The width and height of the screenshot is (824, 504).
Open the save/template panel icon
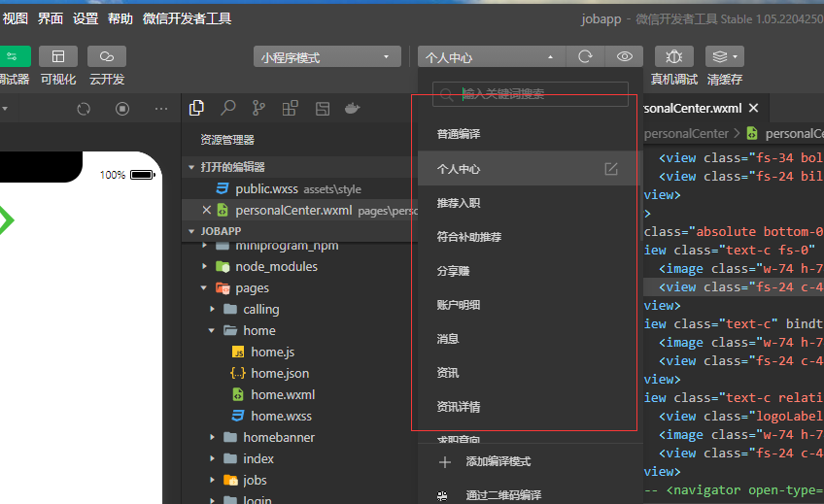click(323, 108)
